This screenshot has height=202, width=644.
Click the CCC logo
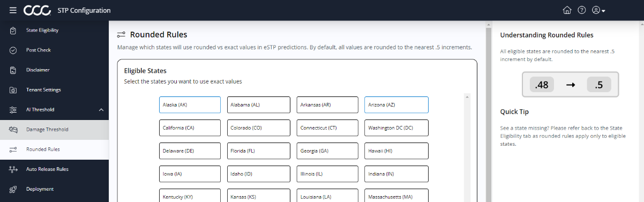37,10
